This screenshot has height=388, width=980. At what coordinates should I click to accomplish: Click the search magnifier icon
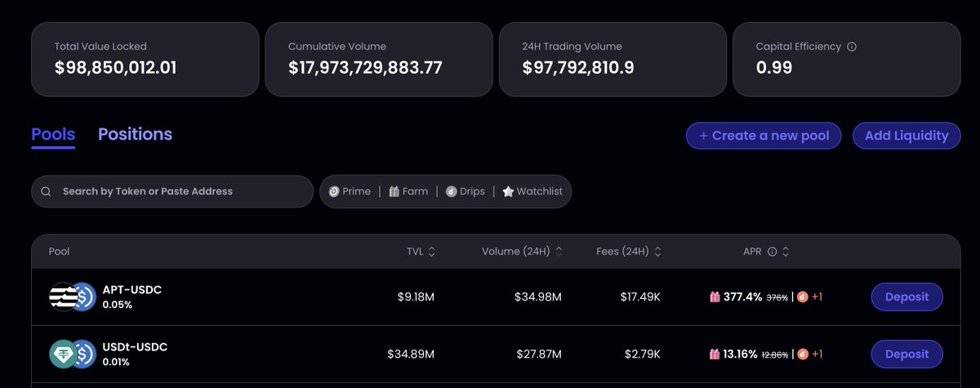47,191
